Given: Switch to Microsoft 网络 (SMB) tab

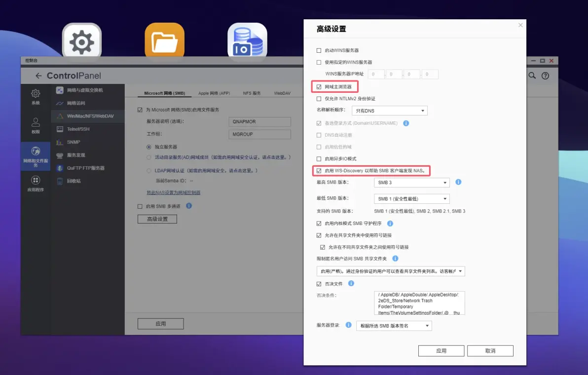Looking at the screenshot, I should click(165, 93).
